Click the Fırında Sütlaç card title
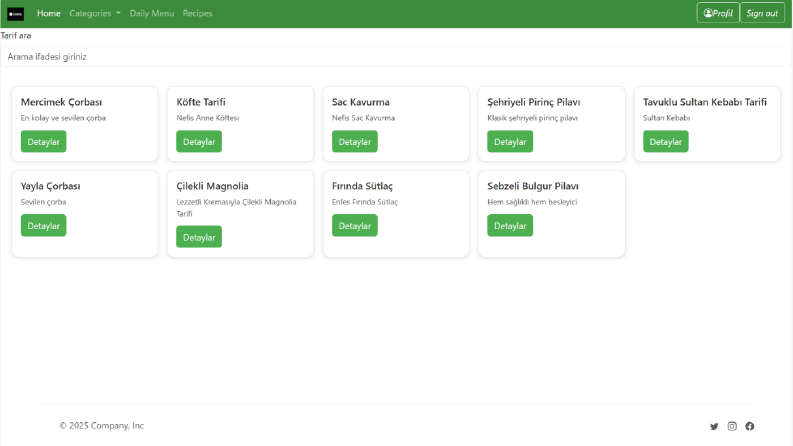The width and height of the screenshot is (793, 446). pyautogui.click(x=362, y=186)
